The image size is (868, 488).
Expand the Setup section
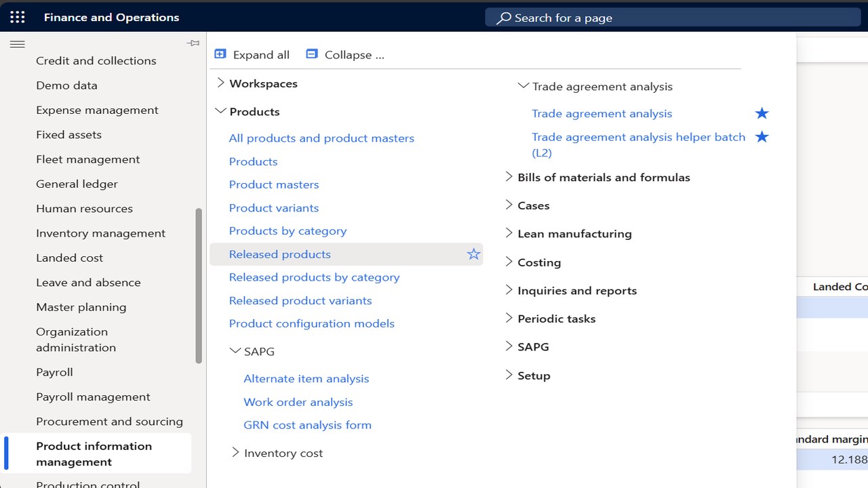(509, 375)
